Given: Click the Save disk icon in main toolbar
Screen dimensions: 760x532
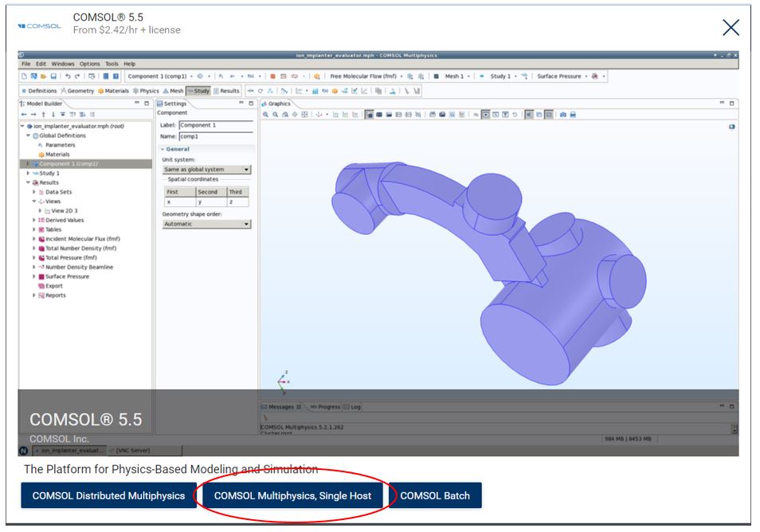Looking at the screenshot, I should pos(53,76).
